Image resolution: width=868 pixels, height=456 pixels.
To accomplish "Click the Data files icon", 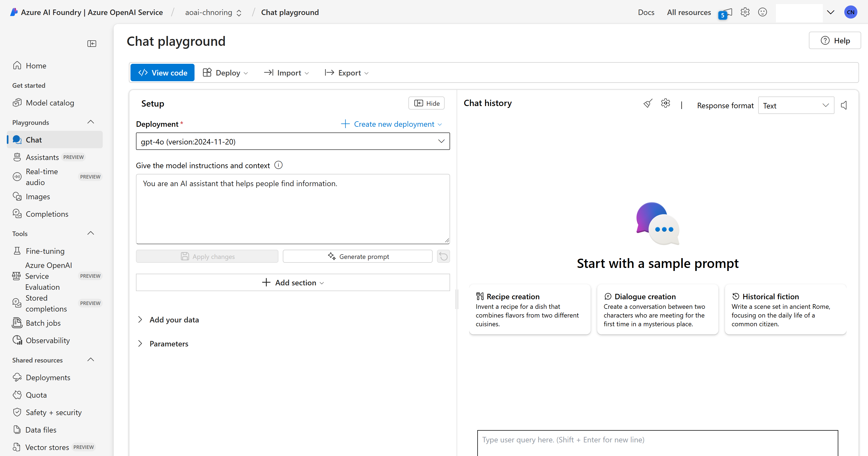I will (x=17, y=429).
